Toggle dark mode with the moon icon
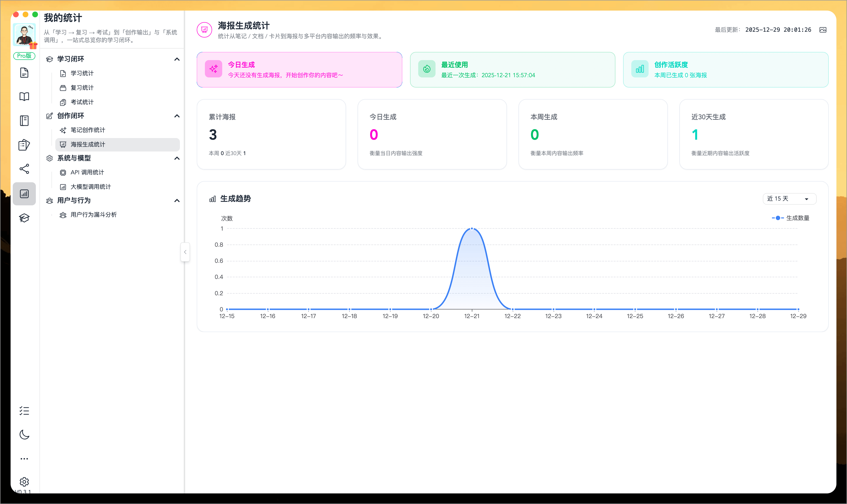This screenshot has width=847, height=504. [24, 434]
